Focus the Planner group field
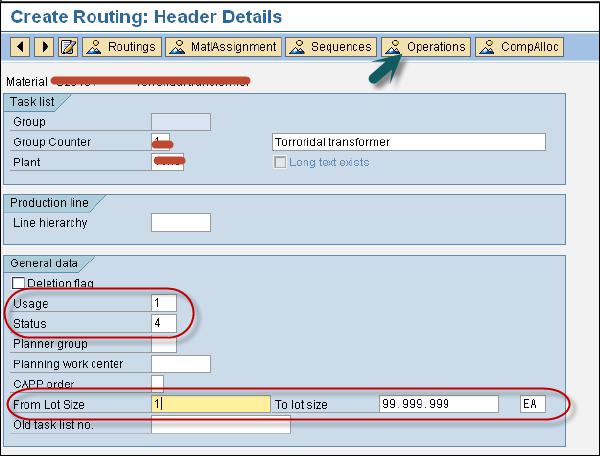This screenshot has height=456, width=600. coord(164,344)
